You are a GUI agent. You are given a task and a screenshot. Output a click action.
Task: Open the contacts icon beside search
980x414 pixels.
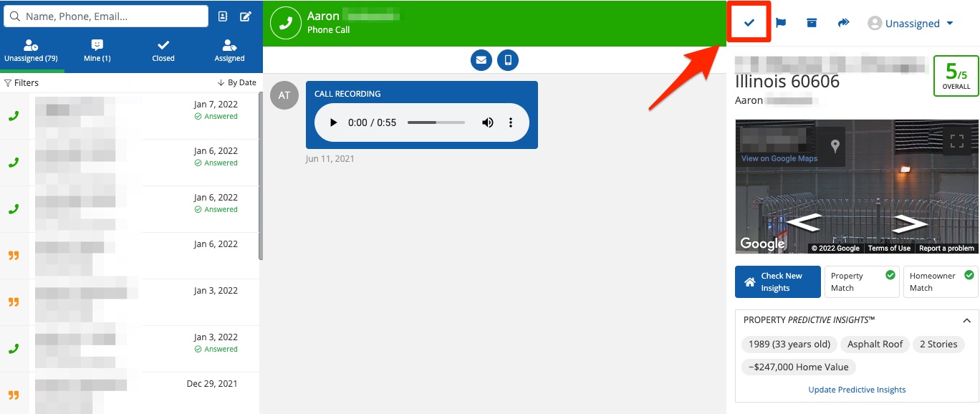223,16
